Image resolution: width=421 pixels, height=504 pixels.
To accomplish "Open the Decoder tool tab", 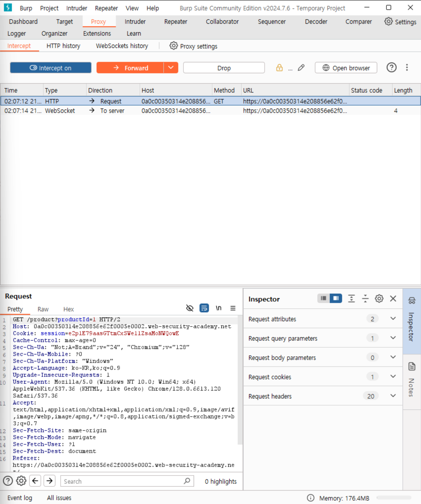I will coord(316,21).
